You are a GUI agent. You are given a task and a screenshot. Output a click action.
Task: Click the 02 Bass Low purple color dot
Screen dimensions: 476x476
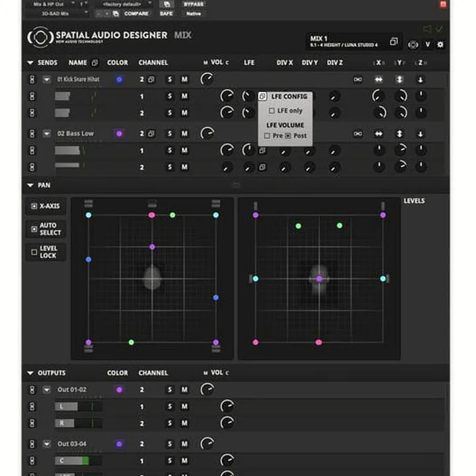pyautogui.click(x=119, y=134)
